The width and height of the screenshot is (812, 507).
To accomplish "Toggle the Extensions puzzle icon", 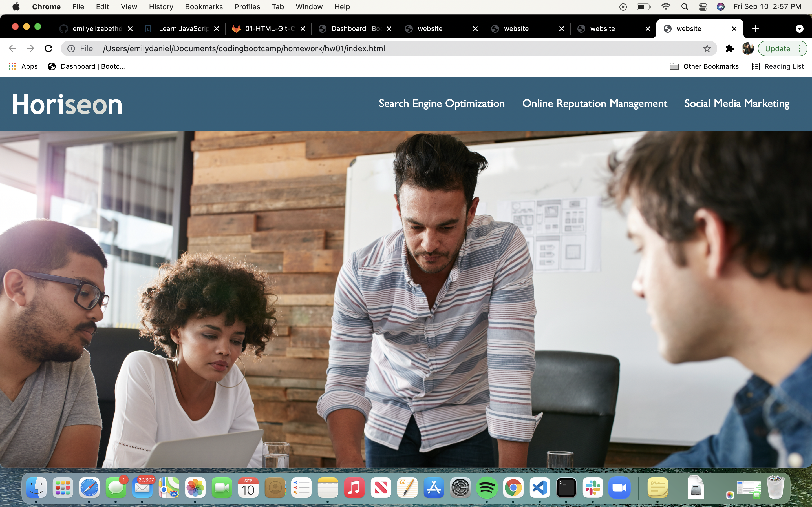I will (730, 48).
